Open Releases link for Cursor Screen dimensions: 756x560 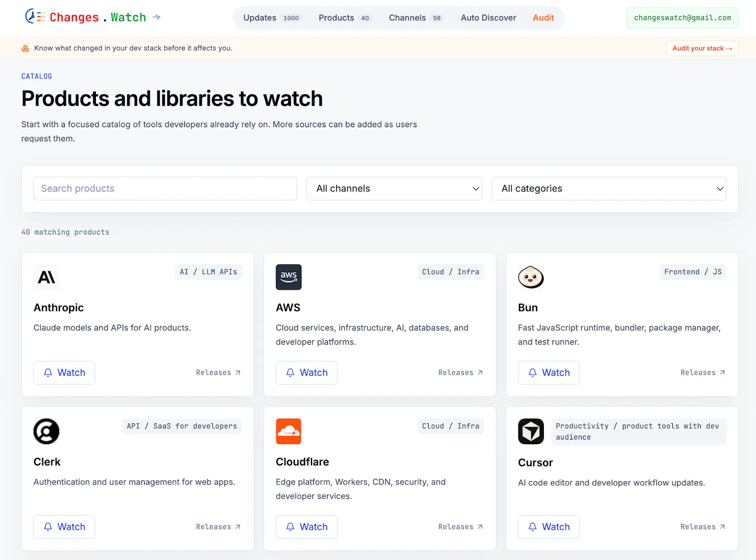tap(703, 526)
